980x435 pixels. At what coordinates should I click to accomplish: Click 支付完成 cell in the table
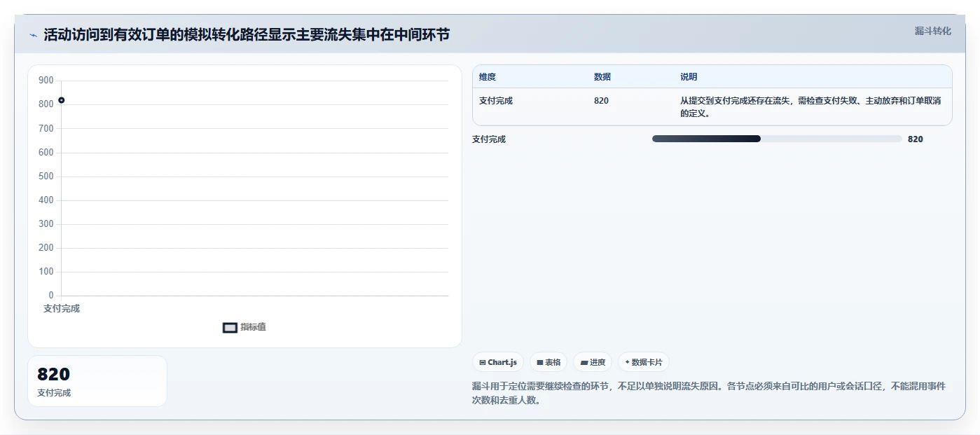click(496, 101)
